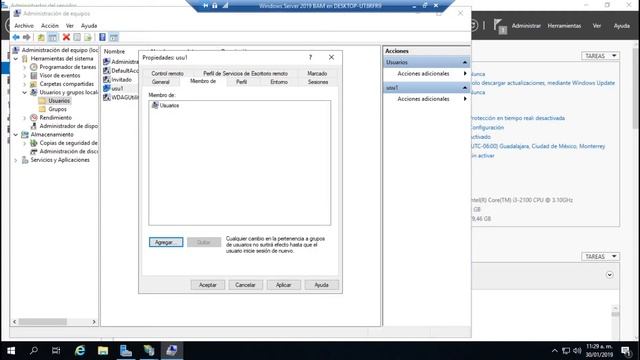This screenshot has height=360, width=640.
Task: Switch to the General tab
Action: [x=161, y=82]
